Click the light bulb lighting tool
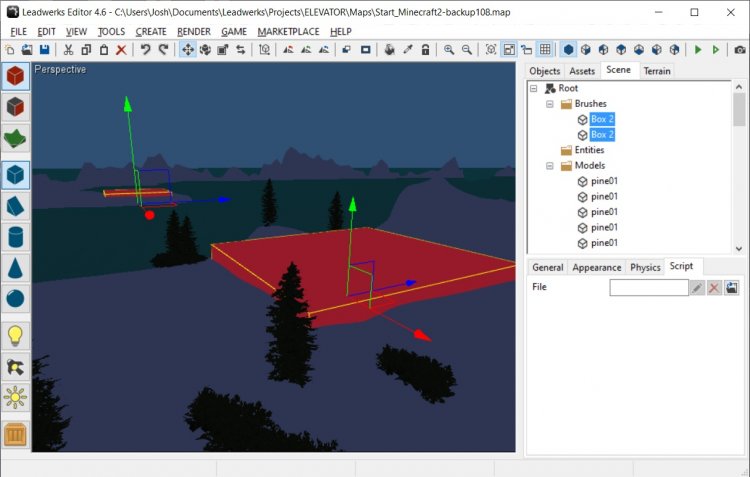The width and height of the screenshot is (750, 477). pyautogui.click(x=16, y=336)
